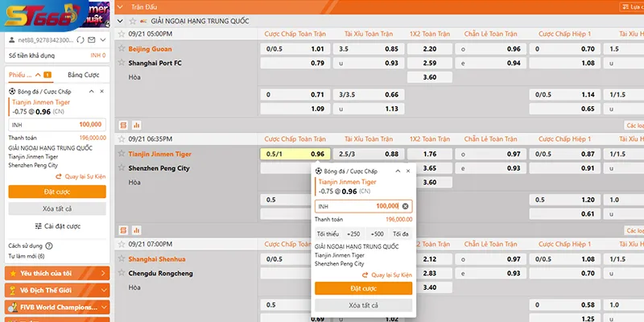Toggle favorite star for Shanghai Shenhua
This screenshot has width=644, height=322.
coord(122,258)
